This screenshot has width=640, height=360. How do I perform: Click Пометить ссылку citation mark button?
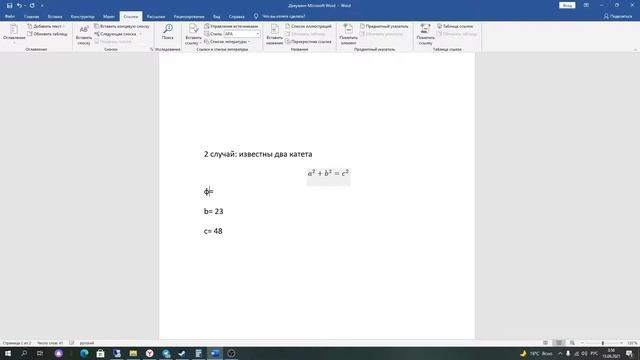tap(425, 35)
